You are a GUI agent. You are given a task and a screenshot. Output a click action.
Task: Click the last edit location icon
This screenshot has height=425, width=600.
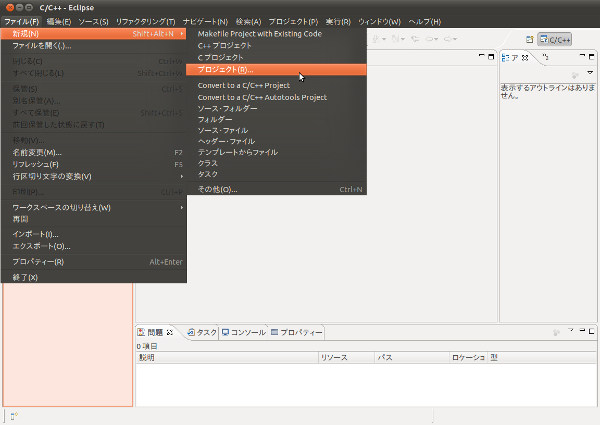pyautogui.click(x=415, y=39)
